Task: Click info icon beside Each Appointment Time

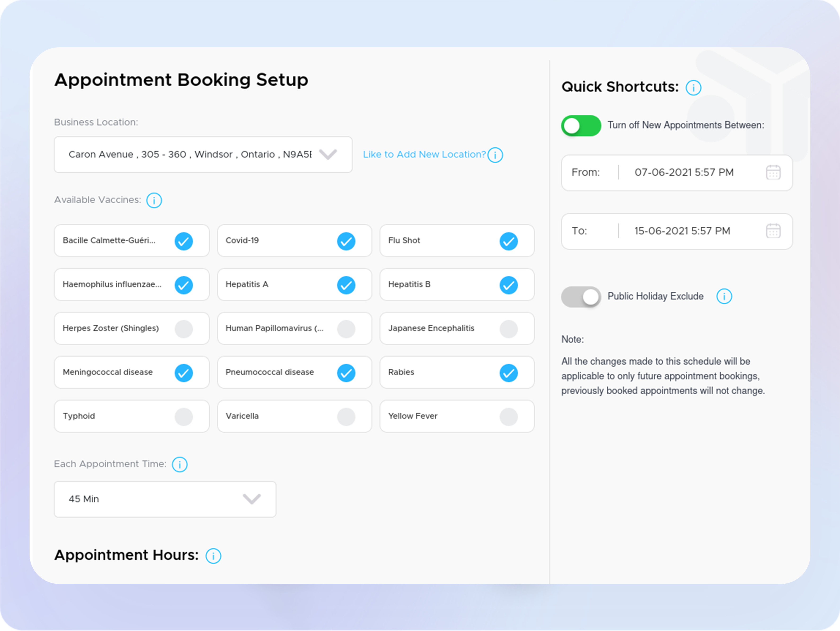Action: pyautogui.click(x=180, y=464)
